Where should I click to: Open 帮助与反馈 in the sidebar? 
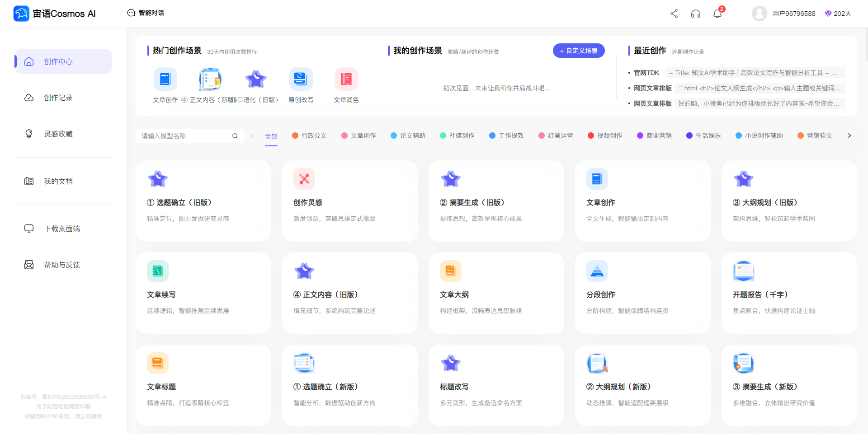(63, 265)
